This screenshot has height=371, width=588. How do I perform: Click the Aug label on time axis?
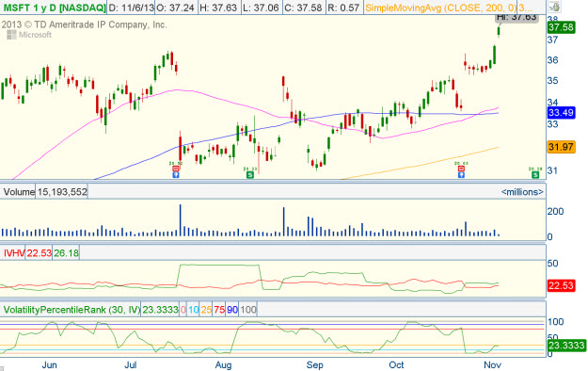[x=223, y=364]
